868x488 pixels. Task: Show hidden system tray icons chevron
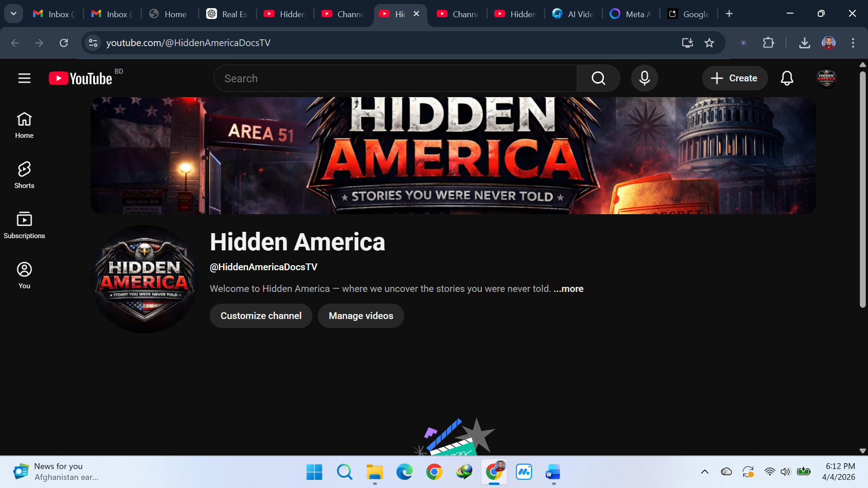point(704,472)
